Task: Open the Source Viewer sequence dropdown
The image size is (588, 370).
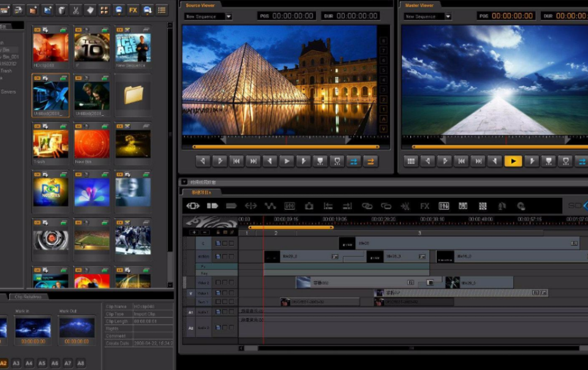Action: [228, 17]
